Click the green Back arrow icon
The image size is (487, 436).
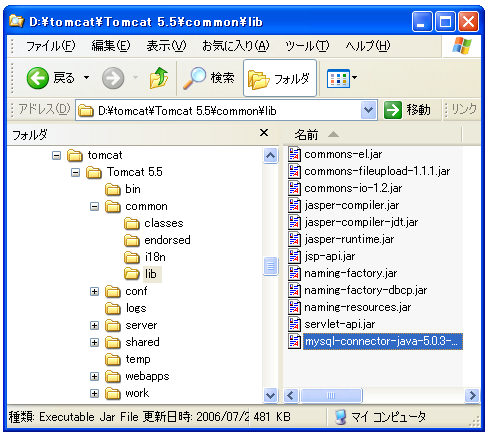click(x=37, y=78)
